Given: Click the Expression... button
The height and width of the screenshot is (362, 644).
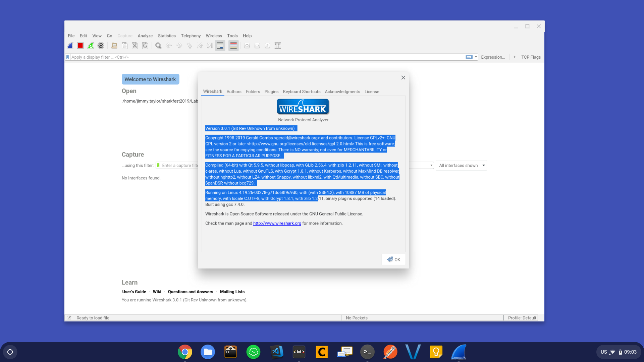Looking at the screenshot, I should [493, 57].
